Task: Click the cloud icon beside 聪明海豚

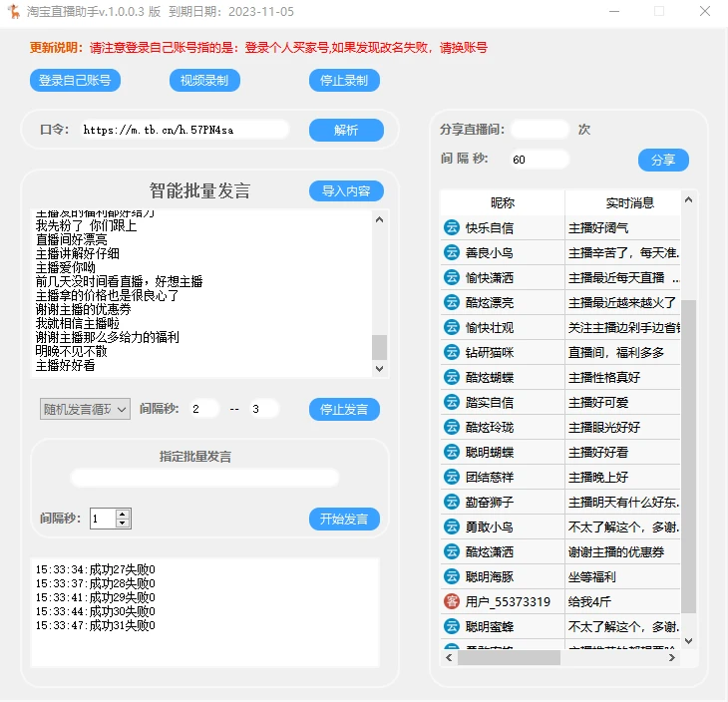Action: [x=452, y=576]
